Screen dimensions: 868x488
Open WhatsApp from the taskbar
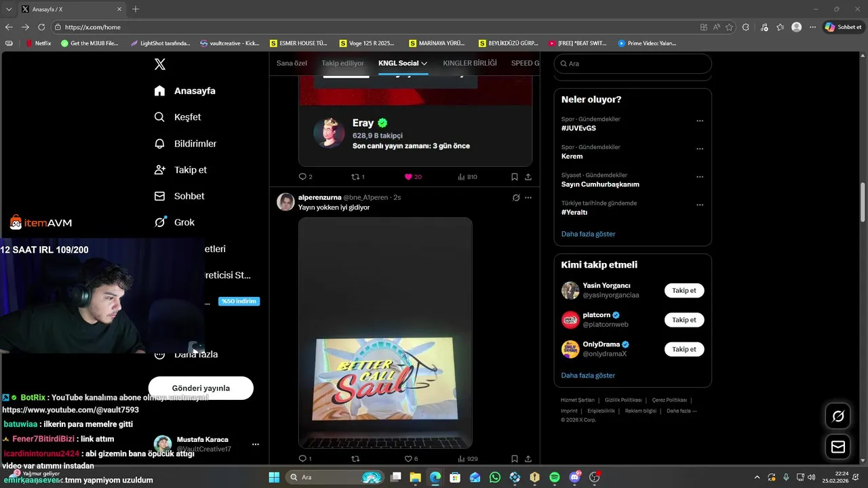tap(495, 477)
